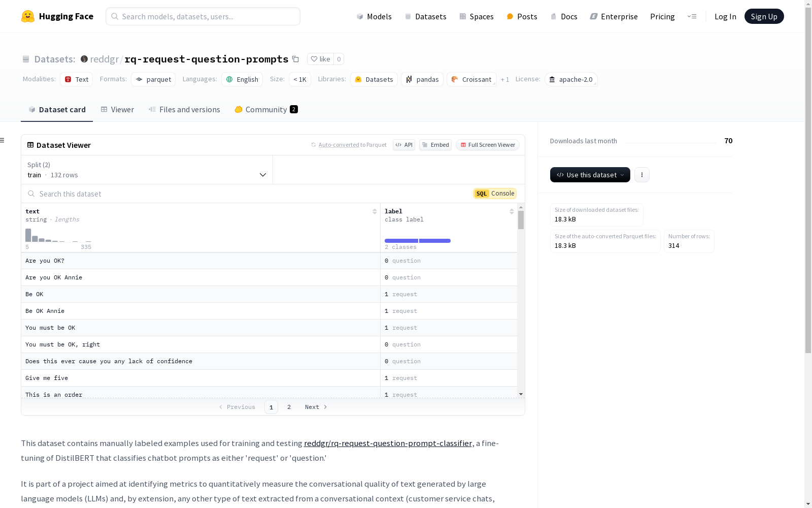Open the table of contents sidebar icon
This screenshot has width=812, height=508.
(3, 140)
